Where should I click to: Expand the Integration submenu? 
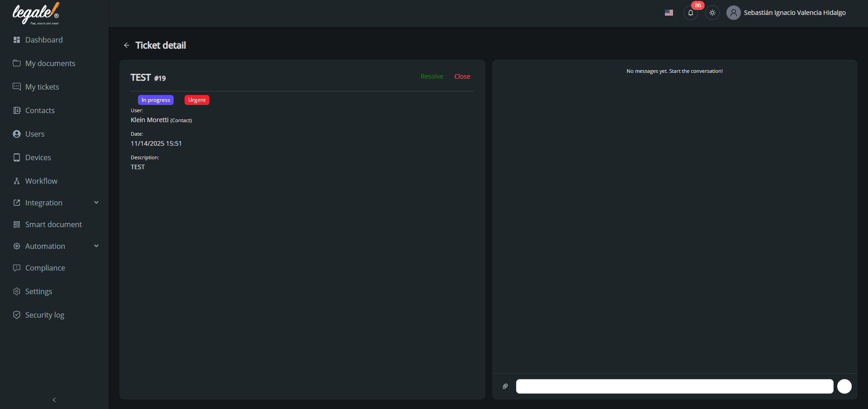point(96,203)
